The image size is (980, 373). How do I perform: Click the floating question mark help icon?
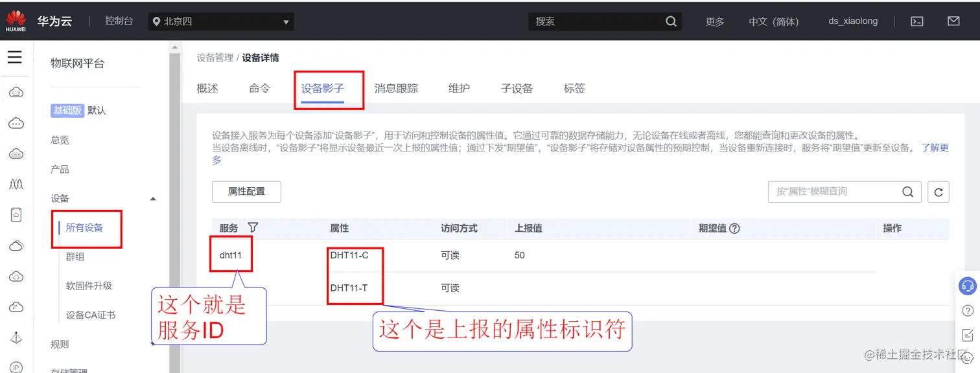[x=968, y=311]
